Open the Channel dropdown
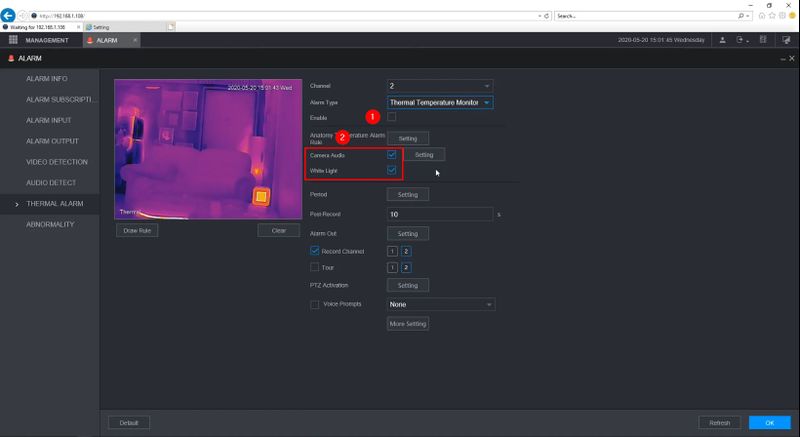Screen dimensions: 800x437 tap(440, 86)
